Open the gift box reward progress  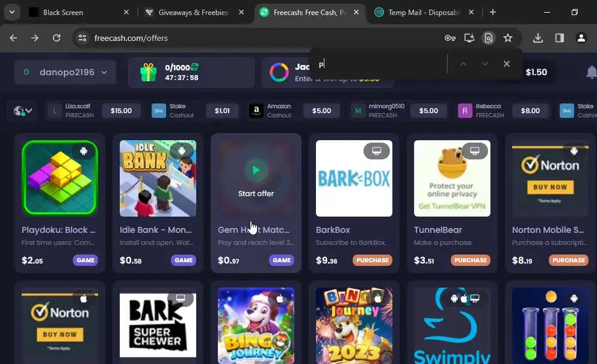click(191, 72)
